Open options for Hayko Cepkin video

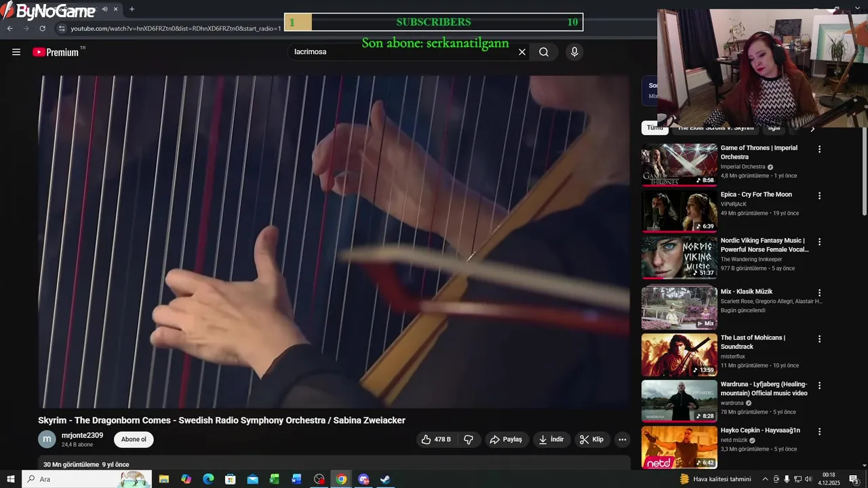click(x=819, y=431)
